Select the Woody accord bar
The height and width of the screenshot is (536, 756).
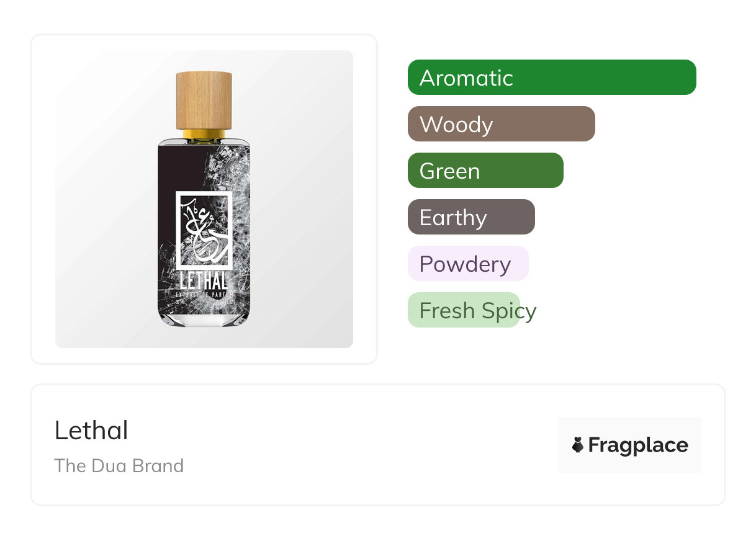coord(502,124)
